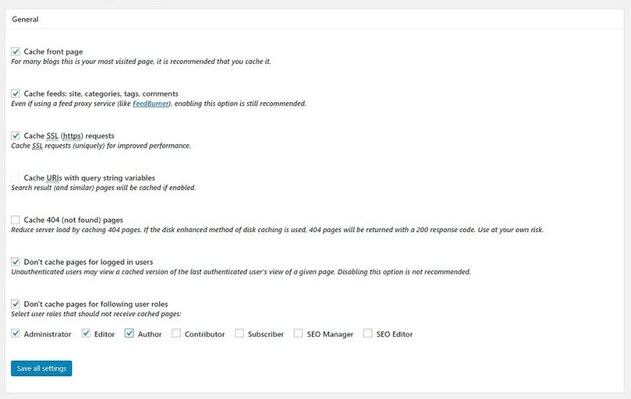Click the Cache front page label text

[x=53, y=52]
